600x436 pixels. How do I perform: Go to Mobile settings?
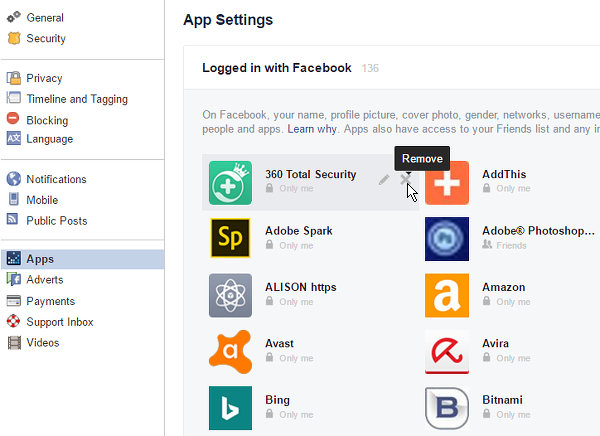[x=42, y=200]
